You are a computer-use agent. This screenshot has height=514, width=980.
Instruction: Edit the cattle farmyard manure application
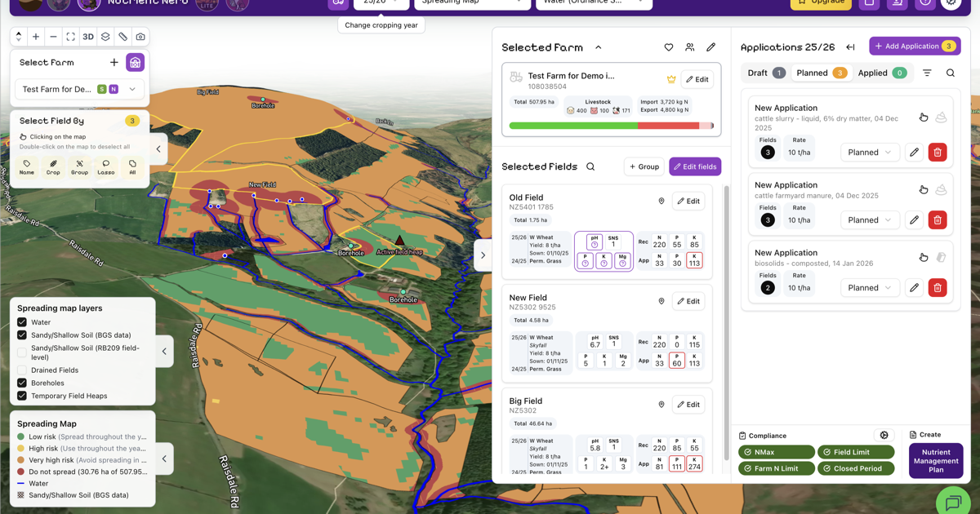914,220
